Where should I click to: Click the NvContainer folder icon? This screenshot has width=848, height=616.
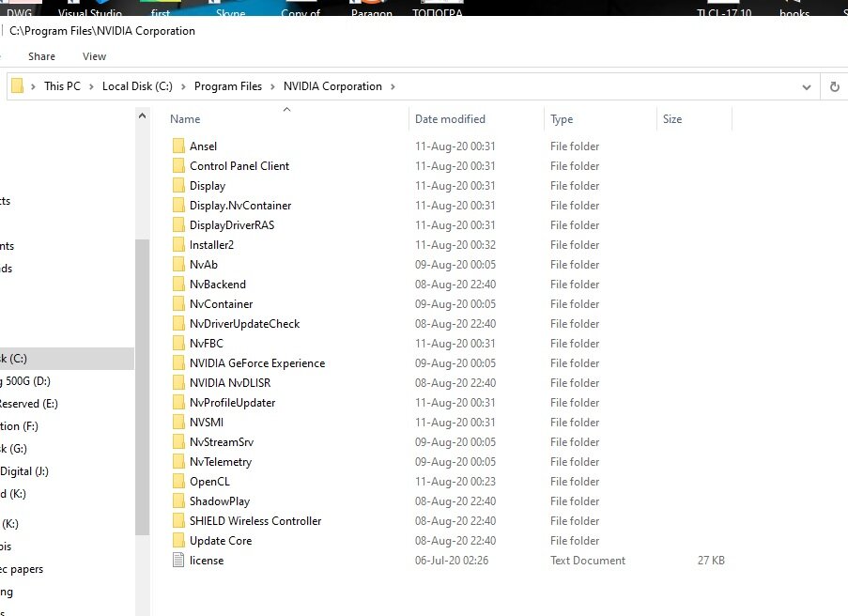pyautogui.click(x=178, y=304)
